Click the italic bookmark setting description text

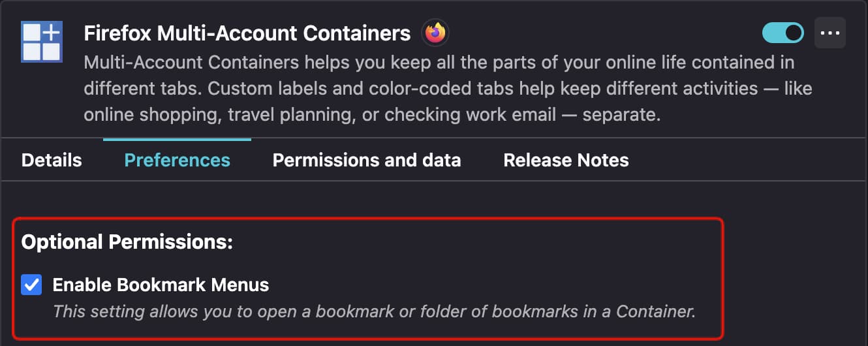374,311
